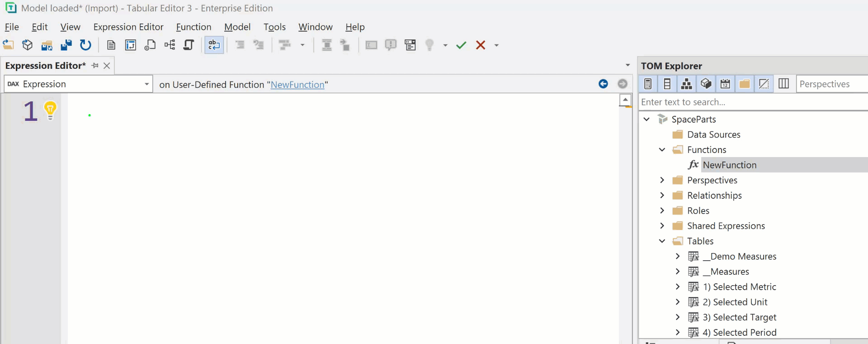The image size is (868, 344).
Task: Open the File menu
Action: pyautogui.click(x=12, y=27)
